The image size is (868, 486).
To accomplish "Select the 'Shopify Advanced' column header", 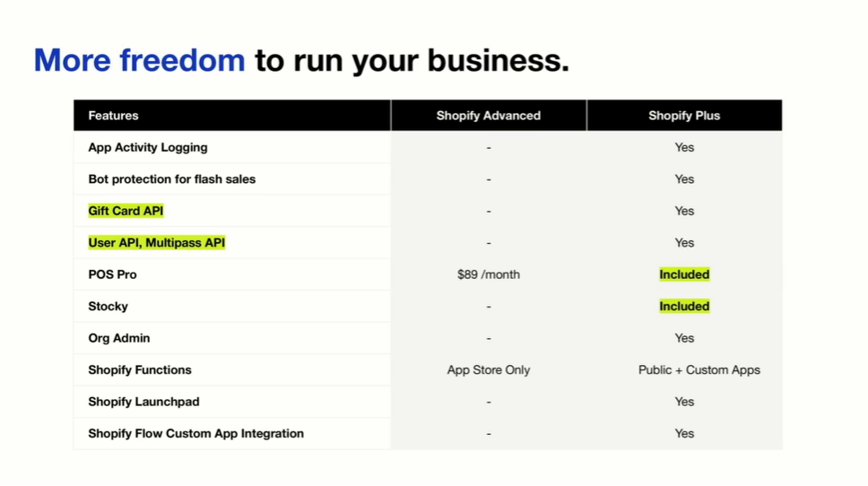I will pos(488,116).
